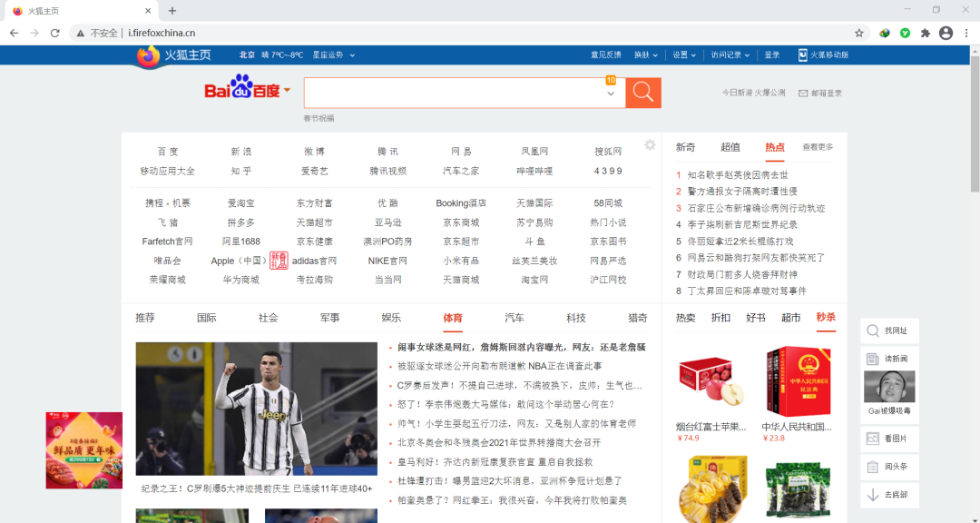The height and width of the screenshot is (523, 980).
Task: Click the Gai被爆吸毒 sidebar thumbnail
Action: (x=889, y=387)
